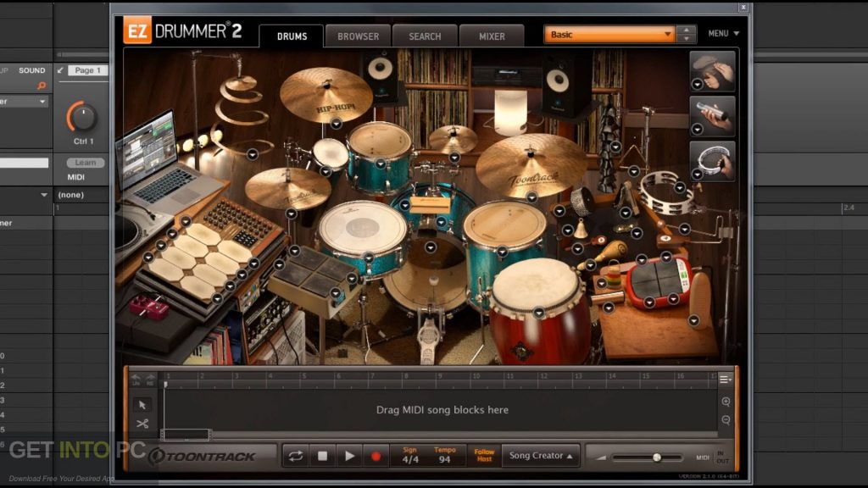Open the song track options menu icon
This screenshot has height=488, width=868.
click(725, 379)
